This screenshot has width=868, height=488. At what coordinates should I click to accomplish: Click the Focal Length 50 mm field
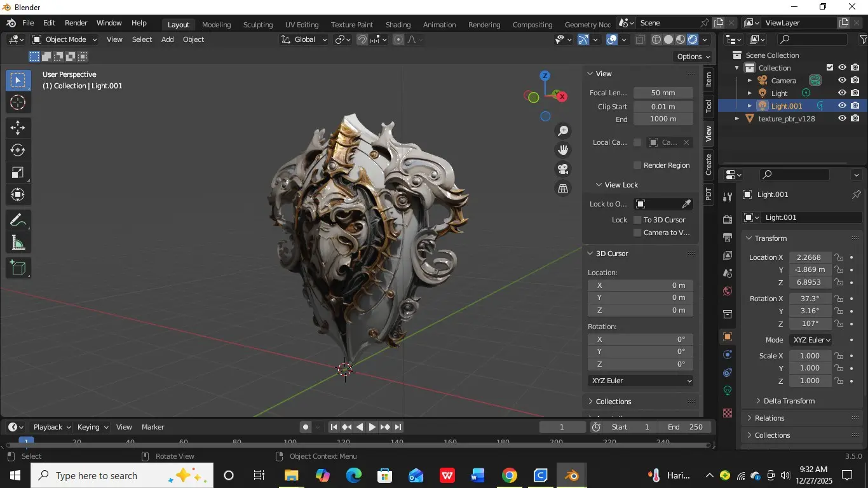point(663,93)
